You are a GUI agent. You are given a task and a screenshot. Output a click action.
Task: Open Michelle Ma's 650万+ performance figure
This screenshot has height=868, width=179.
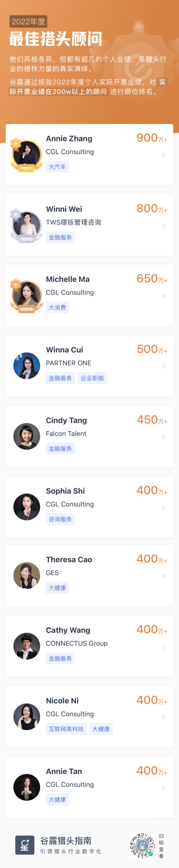[x=152, y=279]
